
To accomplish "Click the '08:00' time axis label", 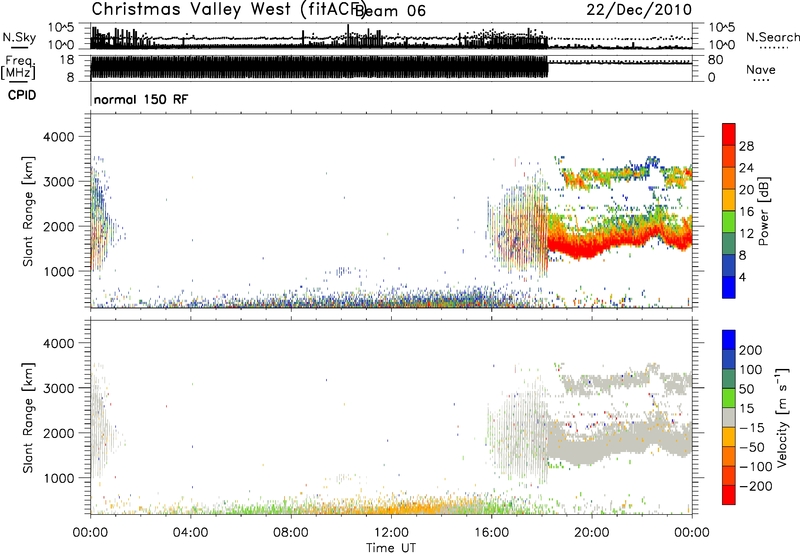I will coord(291,533).
